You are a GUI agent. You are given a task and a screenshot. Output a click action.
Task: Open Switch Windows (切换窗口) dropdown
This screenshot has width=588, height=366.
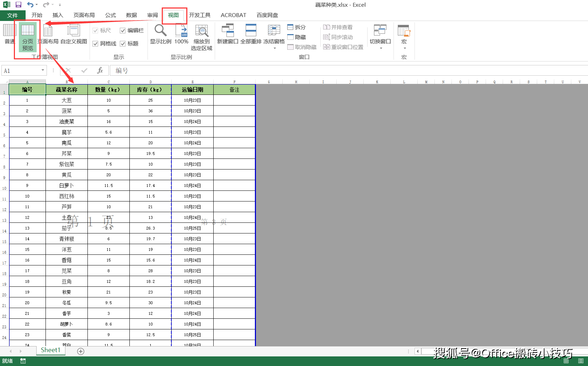(380, 37)
